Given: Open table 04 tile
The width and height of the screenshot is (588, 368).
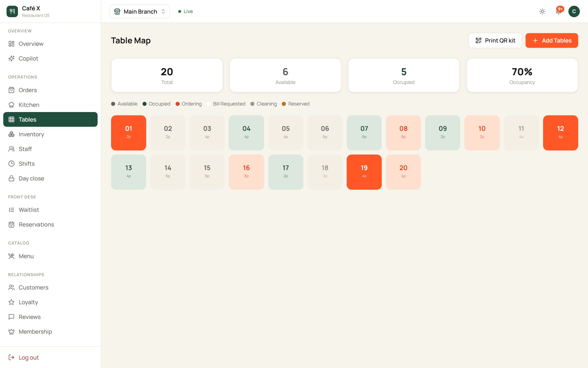Looking at the screenshot, I should coord(246,133).
